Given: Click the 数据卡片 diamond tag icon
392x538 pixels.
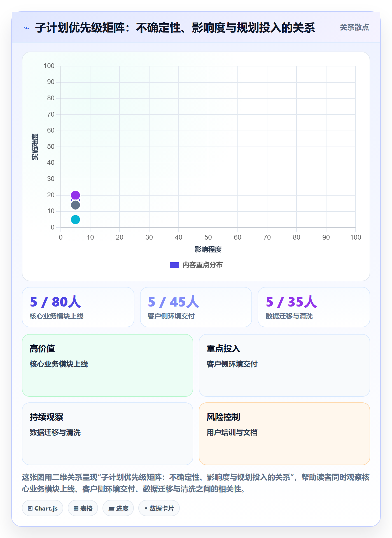Looking at the screenshot, I should click(x=146, y=508).
